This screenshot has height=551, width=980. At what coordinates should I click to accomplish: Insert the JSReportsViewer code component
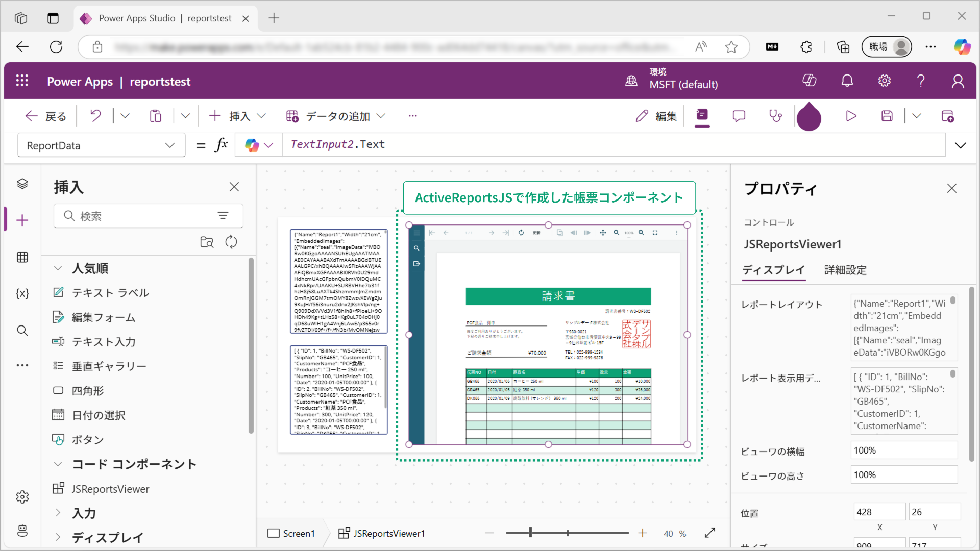click(x=101, y=489)
